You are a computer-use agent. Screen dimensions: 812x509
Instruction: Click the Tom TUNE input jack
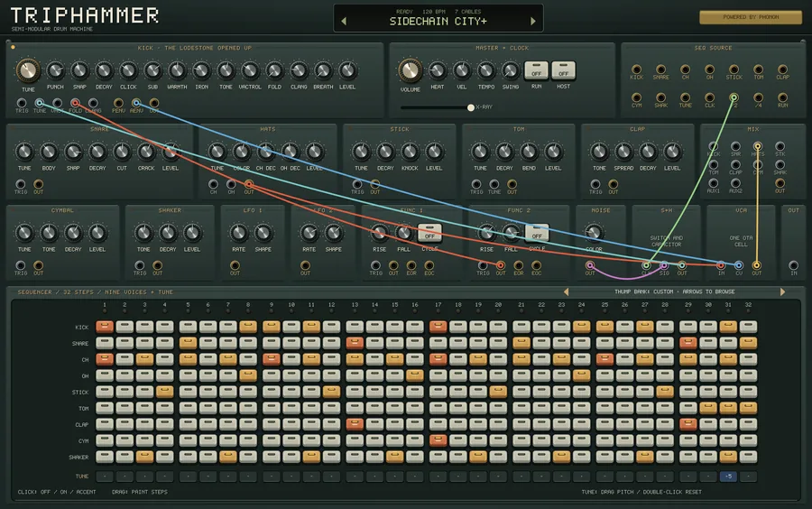[494, 184]
